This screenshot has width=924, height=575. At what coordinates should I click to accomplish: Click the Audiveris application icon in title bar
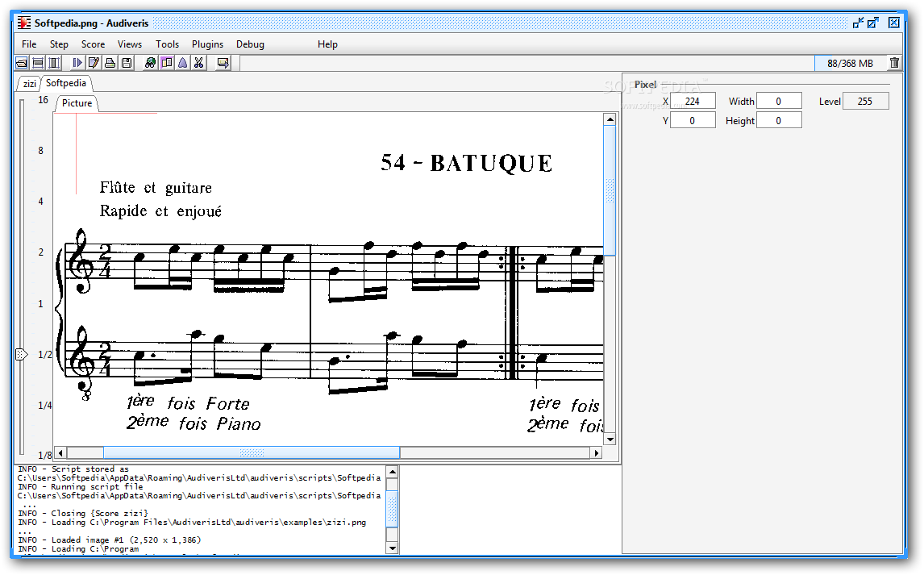(23, 23)
